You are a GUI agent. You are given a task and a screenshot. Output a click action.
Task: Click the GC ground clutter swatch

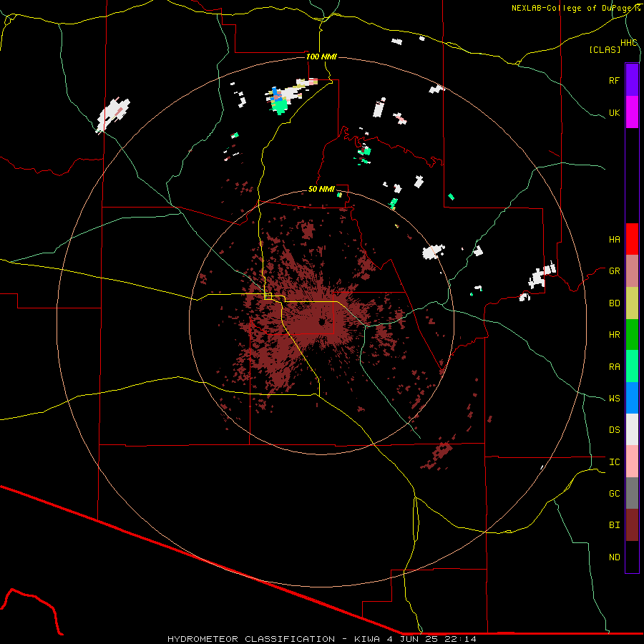tap(632, 493)
